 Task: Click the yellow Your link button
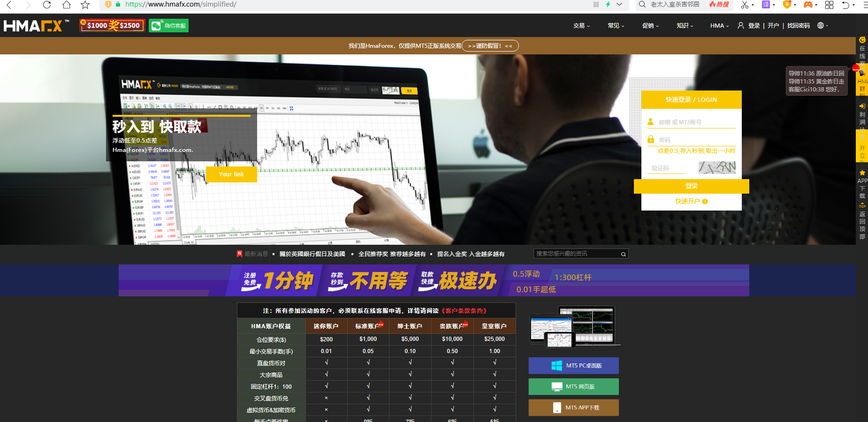click(x=231, y=174)
